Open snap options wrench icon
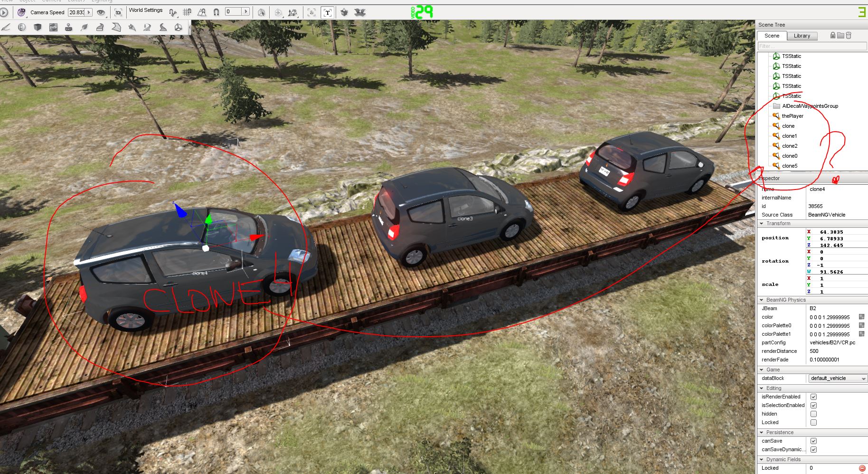 (173, 12)
